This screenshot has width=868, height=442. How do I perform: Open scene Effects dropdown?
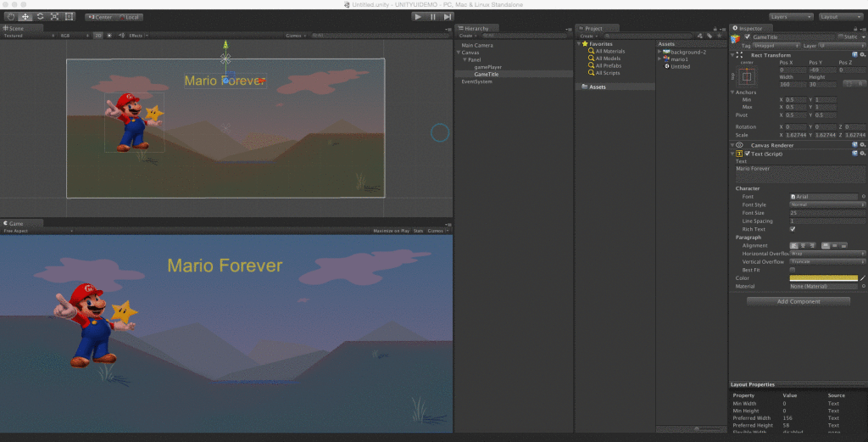click(x=138, y=36)
